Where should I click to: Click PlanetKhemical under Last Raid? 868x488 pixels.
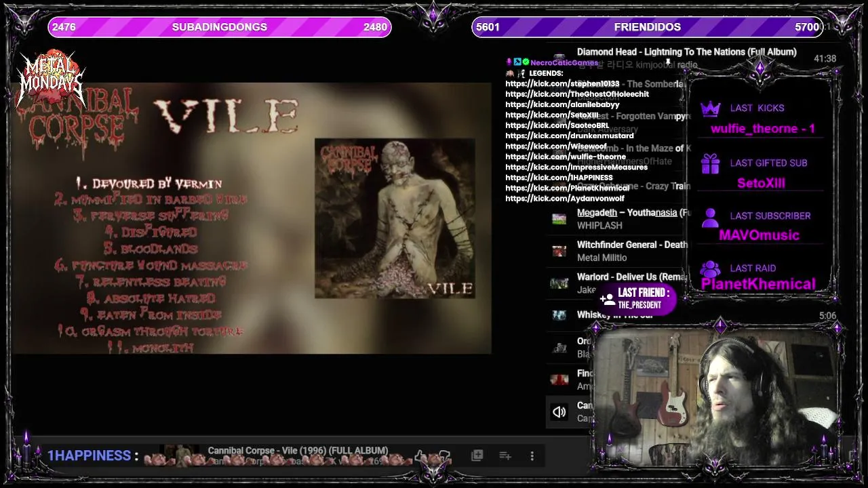(x=758, y=284)
